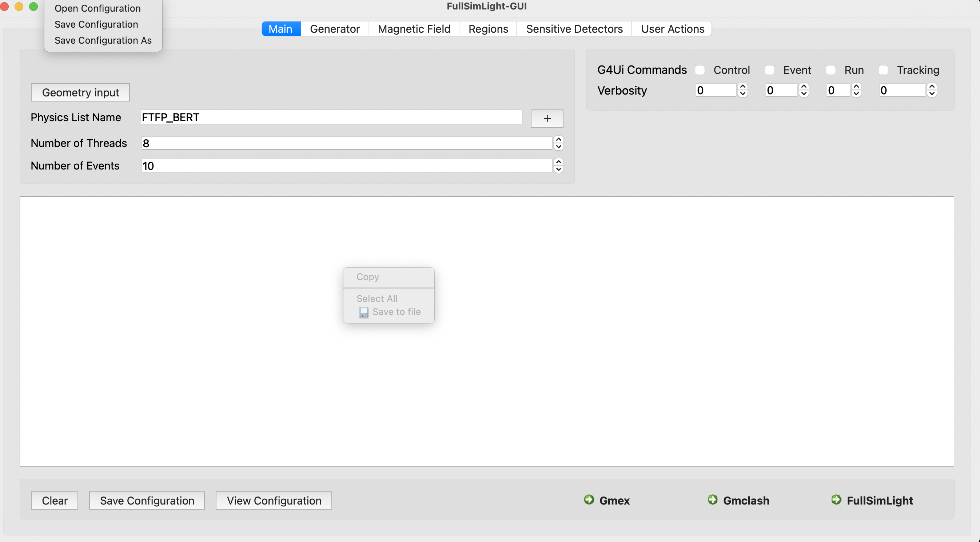Increase Number of Threads with up arrow
Screen dimensions: 980x542
pos(558,140)
